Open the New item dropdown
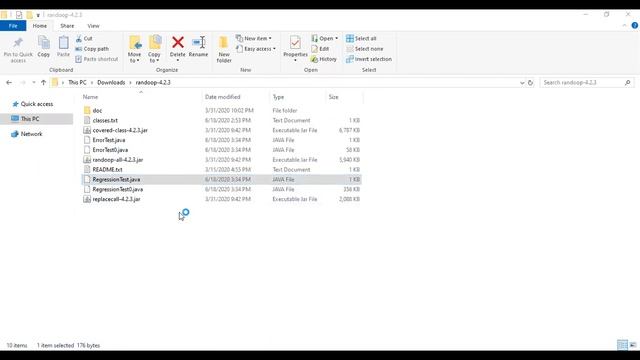Image resolution: width=640 pixels, height=360 pixels. coord(253,38)
